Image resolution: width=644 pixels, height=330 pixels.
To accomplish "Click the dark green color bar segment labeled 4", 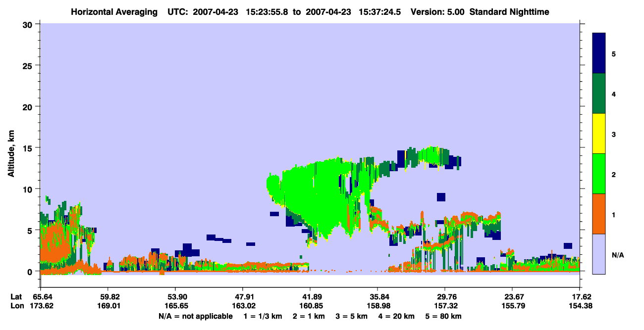I will [x=599, y=94].
